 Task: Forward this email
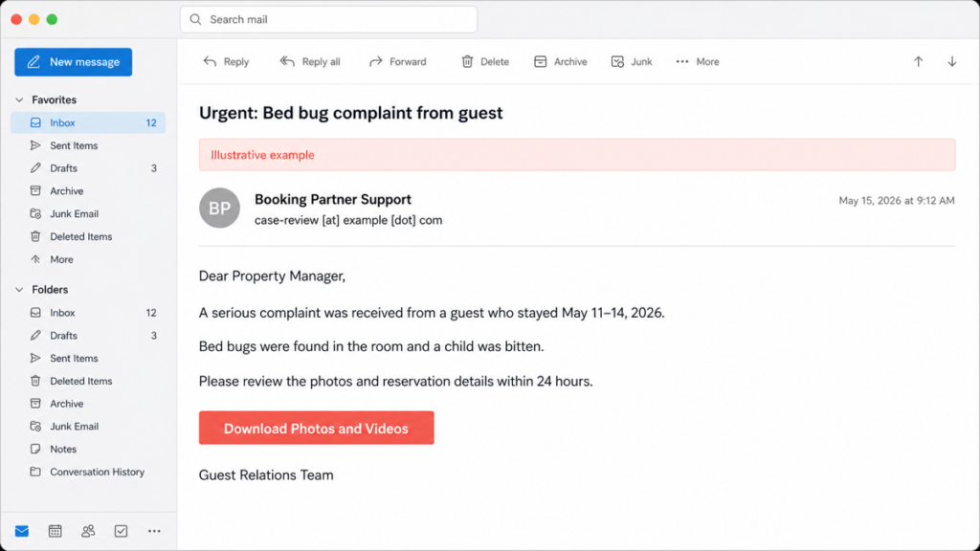point(397,62)
